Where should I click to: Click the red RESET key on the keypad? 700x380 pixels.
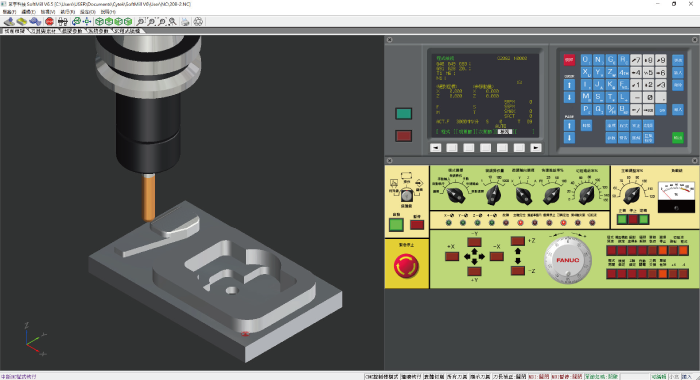569,60
